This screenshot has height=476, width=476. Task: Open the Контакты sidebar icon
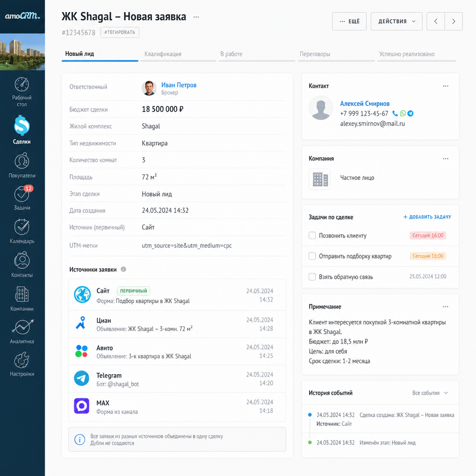[x=22, y=260]
